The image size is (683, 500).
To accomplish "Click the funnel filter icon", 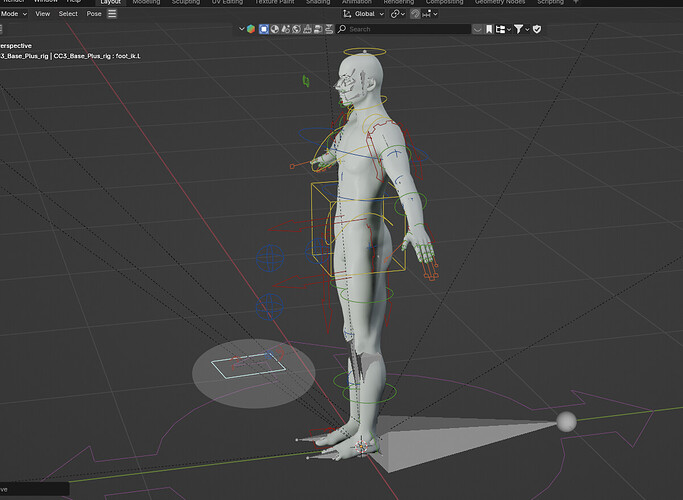I will pyautogui.click(x=518, y=29).
